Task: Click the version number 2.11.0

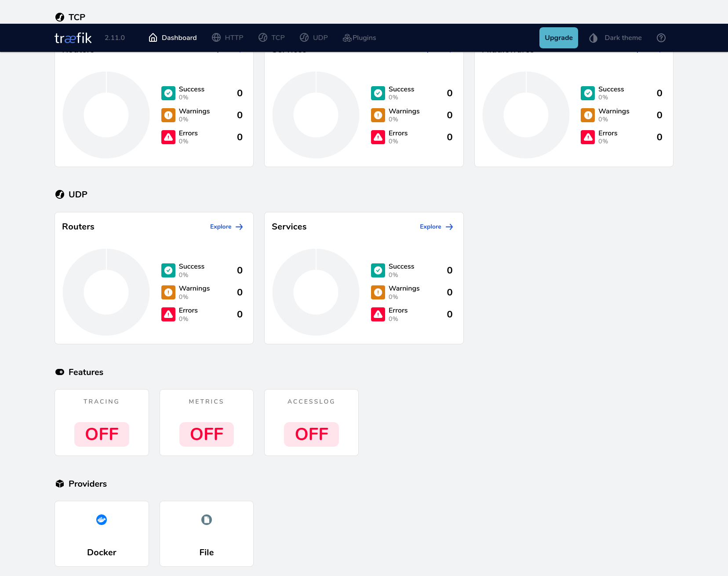Action: [115, 38]
